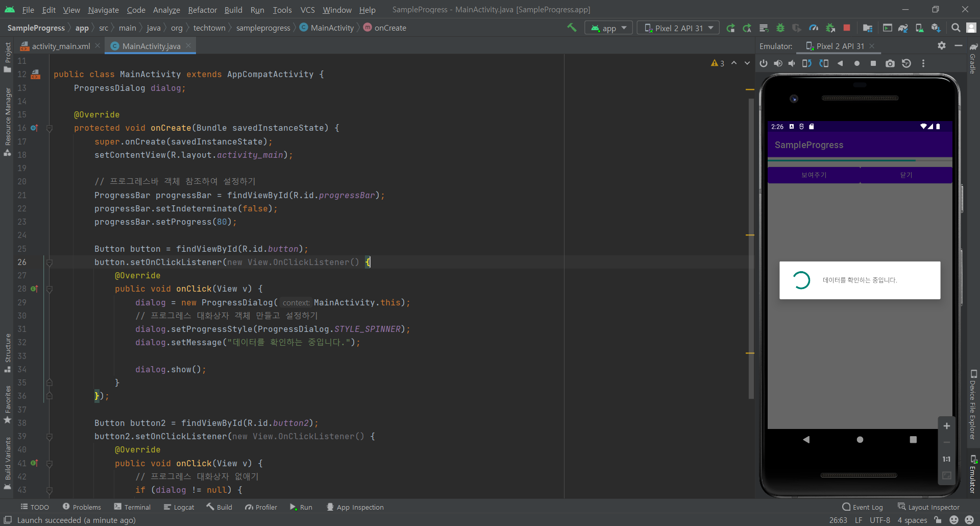Click the red Stop app button
This screenshot has height=526, width=980.
tap(847, 28)
